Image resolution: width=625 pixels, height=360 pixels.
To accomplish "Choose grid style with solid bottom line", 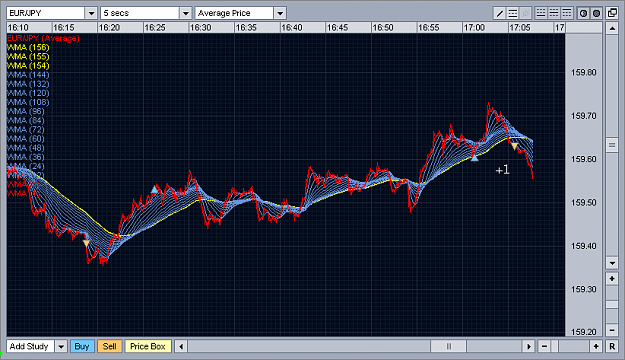I will pyautogui.click(x=541, y=13).
